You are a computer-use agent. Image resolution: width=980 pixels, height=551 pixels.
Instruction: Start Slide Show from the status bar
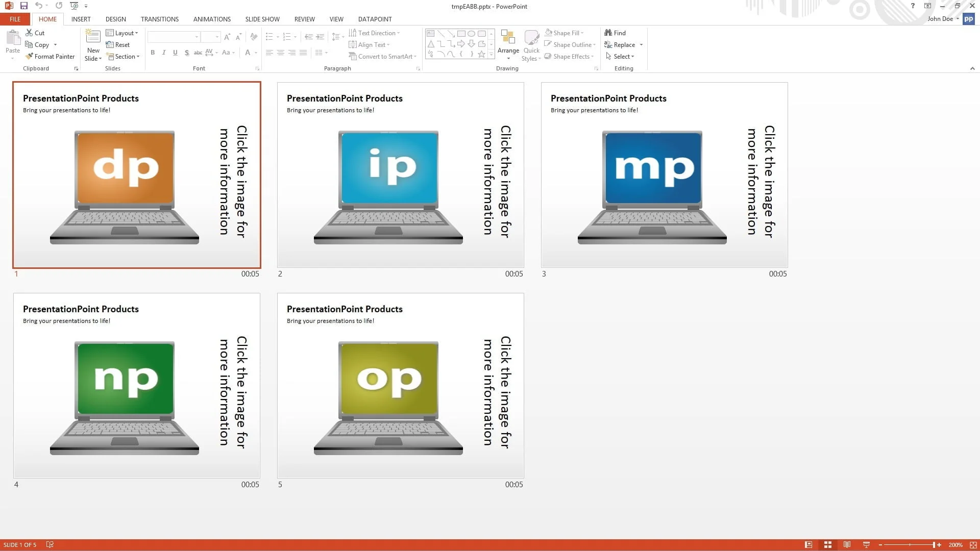[x=866, y=544]
